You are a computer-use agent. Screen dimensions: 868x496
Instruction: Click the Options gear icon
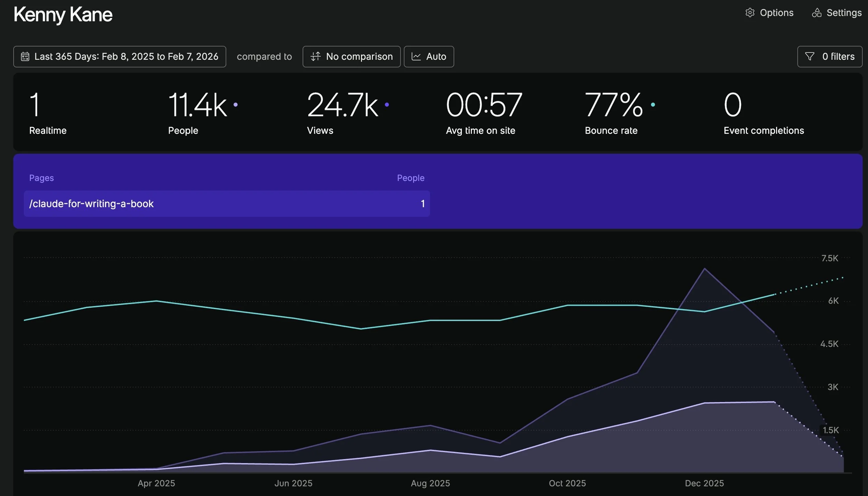point(750,13)
